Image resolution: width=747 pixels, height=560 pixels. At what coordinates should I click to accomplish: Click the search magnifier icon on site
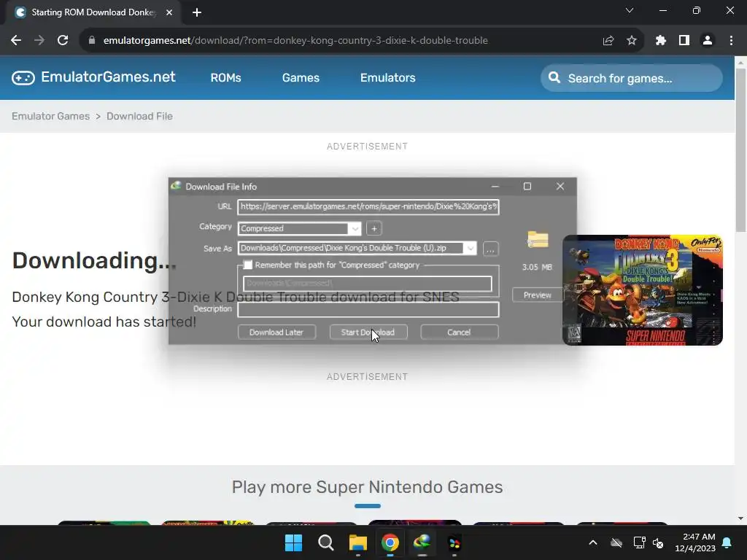554,77
